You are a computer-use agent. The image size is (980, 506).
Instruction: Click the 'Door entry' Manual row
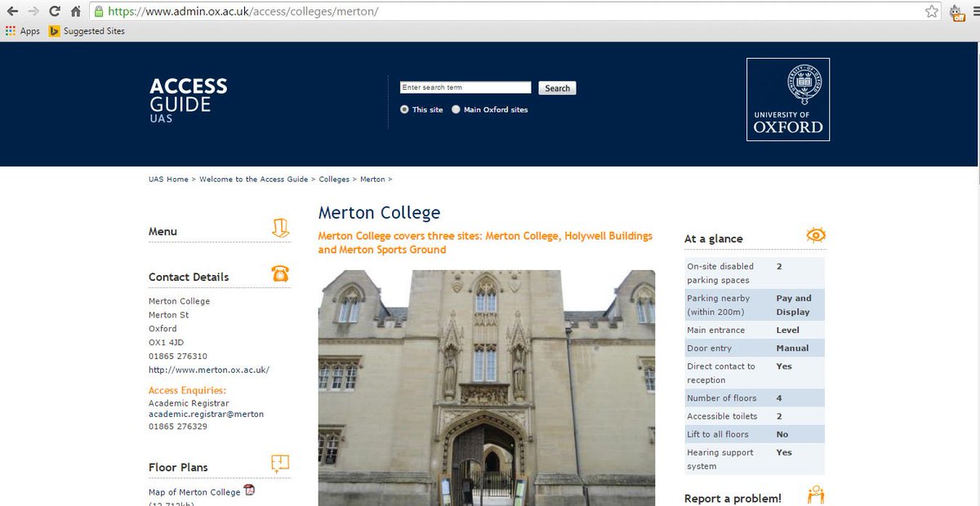click(755, 348)
